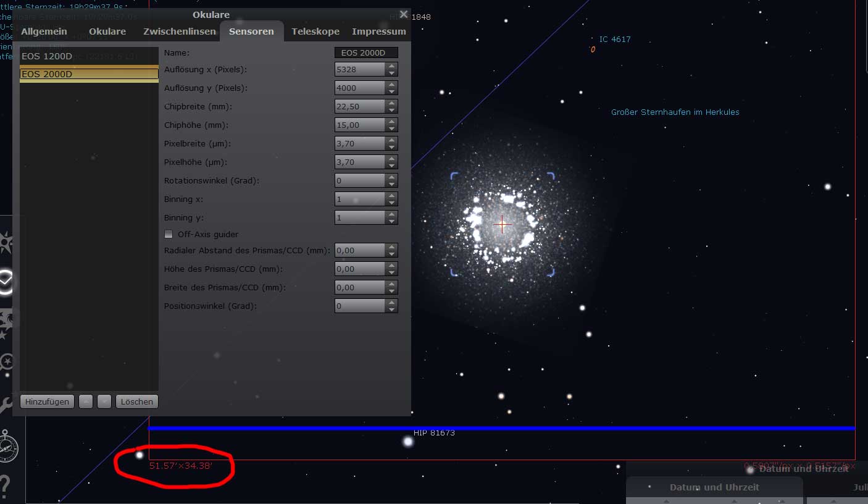Decrease Pixelhöhe with down arrow
Screen dimensions: 868x504
pyautogui.click(x=391, y=166)
